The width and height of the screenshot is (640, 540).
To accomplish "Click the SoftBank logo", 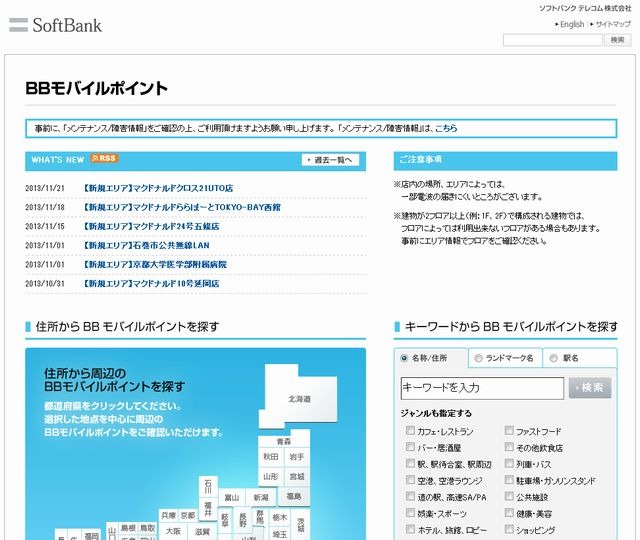I will pos(55,25).
